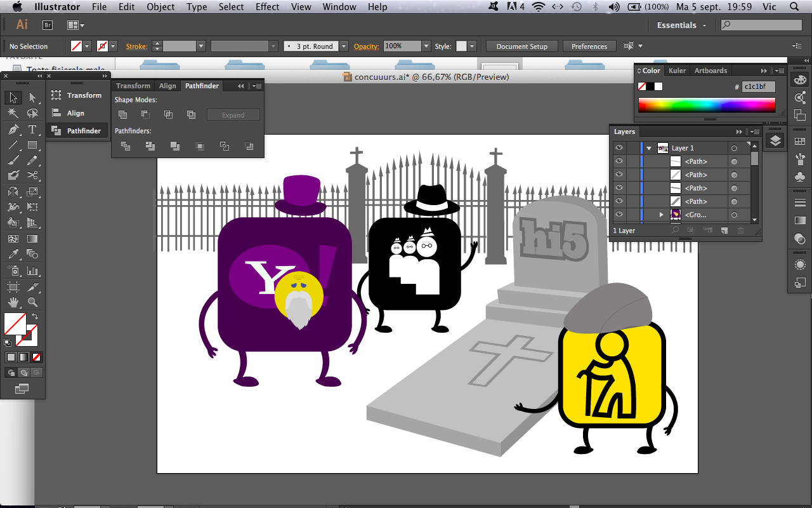Select the Pen tool
Screen dimensions: 812x508
(x=13, y=129)
